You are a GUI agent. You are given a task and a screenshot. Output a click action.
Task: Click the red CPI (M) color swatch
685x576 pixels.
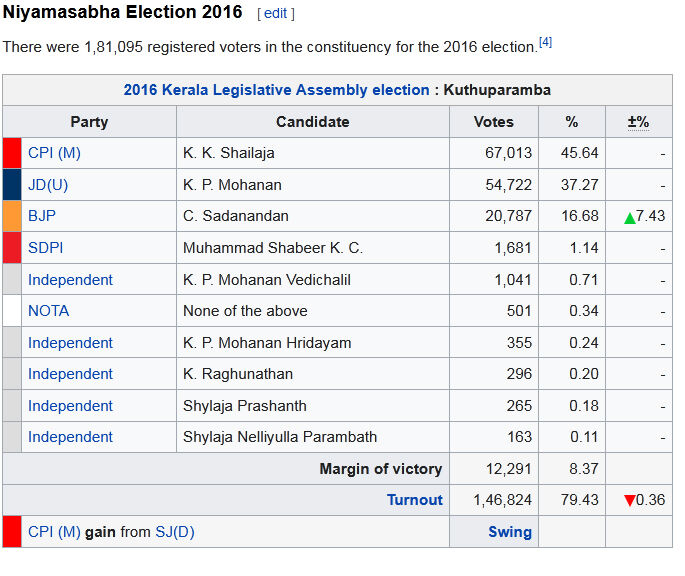[x=12, y=153]
